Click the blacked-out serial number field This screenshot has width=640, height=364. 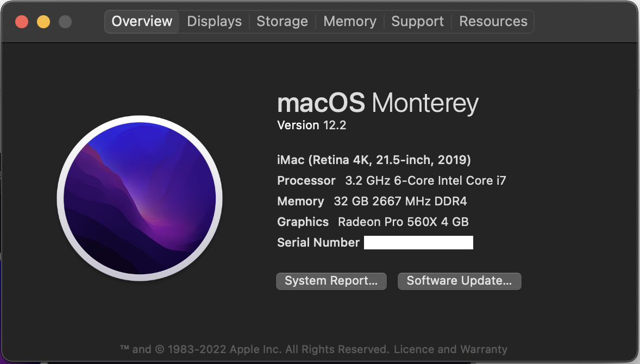(418, 242)
